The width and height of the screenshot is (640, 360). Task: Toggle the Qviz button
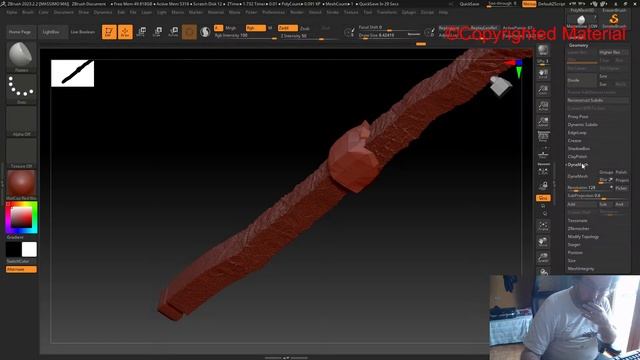point(543,198)
